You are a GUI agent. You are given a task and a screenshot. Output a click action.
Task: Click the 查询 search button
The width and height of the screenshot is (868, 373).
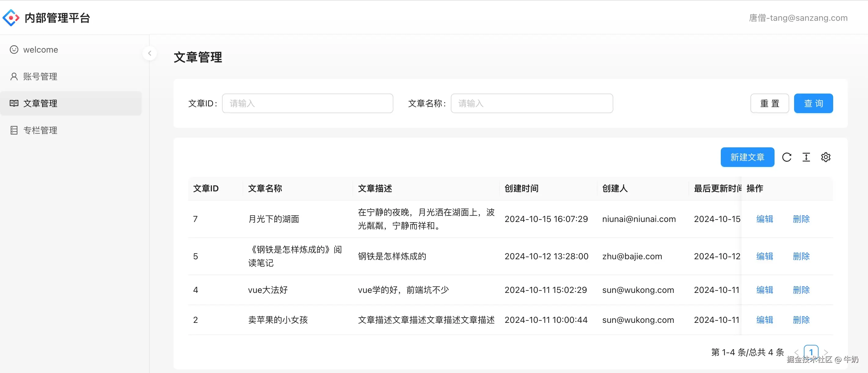click(x=813, y=103)
